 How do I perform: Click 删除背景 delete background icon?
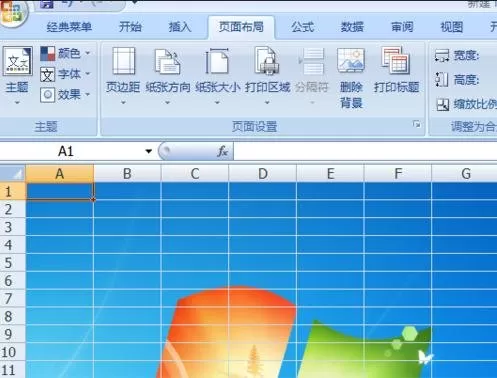click(351, 61)
